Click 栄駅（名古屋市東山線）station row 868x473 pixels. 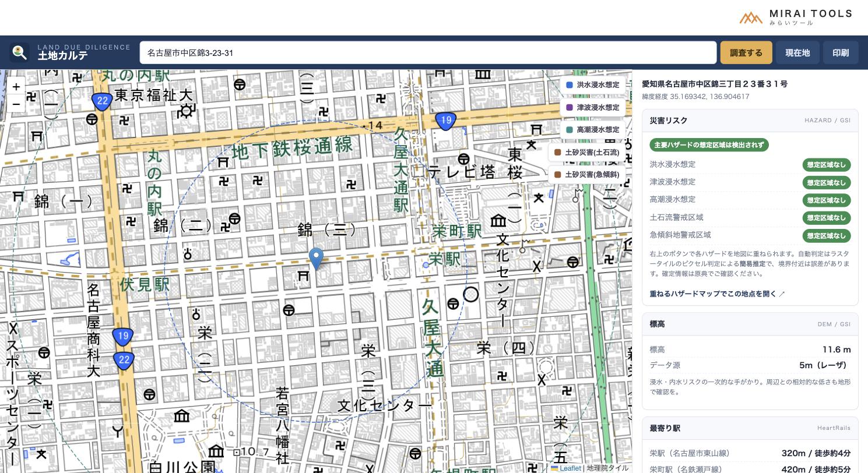[x=750, y=453]
